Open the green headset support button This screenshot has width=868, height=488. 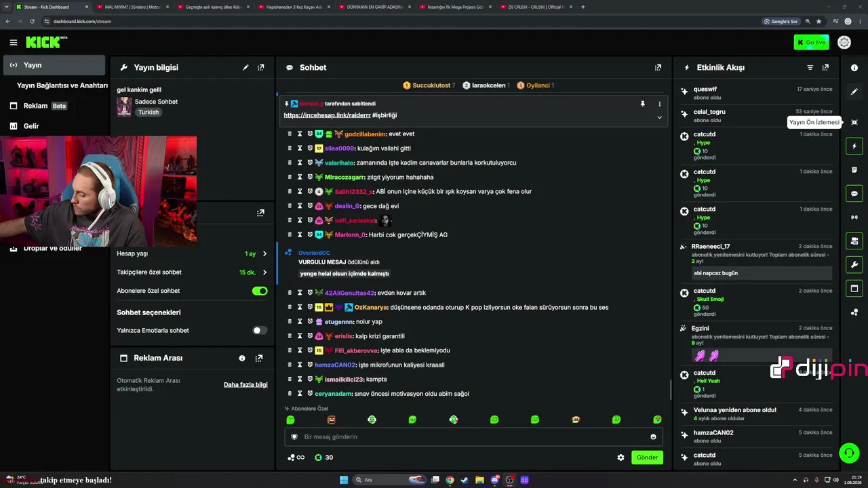[x=849, y=453]
